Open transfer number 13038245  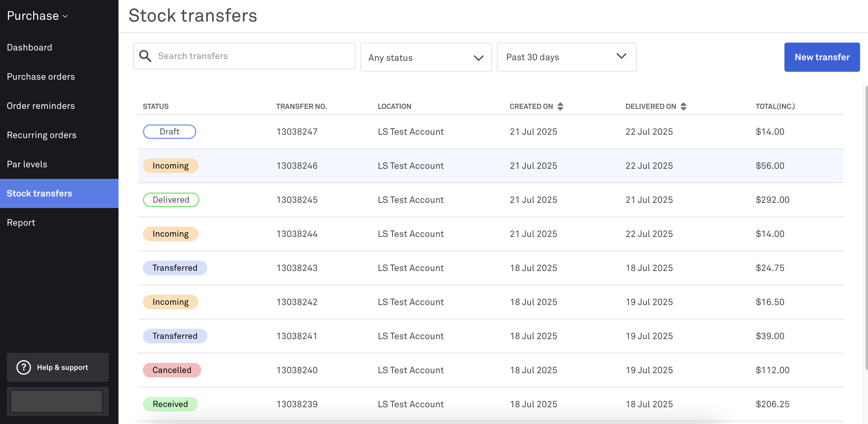pos(297,200)
